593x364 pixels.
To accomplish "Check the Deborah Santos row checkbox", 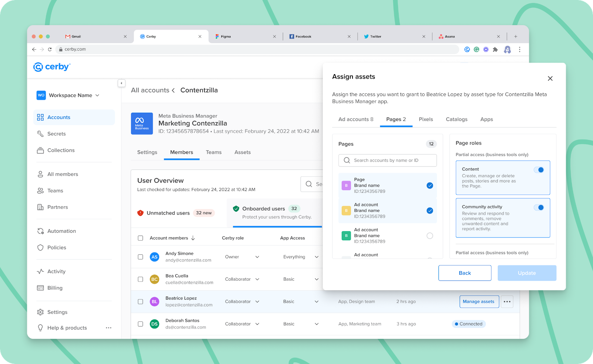I will [x=140, y=324].
